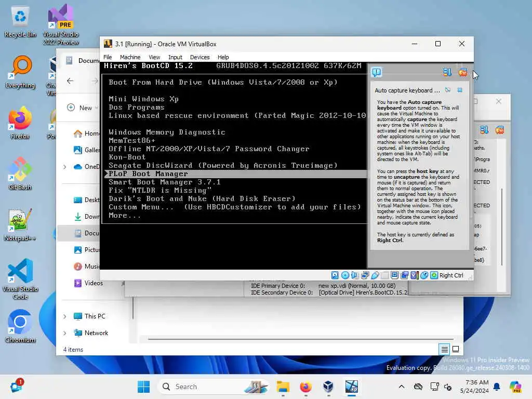Click the recording status icon
This screenshot has height=399, width=532.
pos(404,275)
